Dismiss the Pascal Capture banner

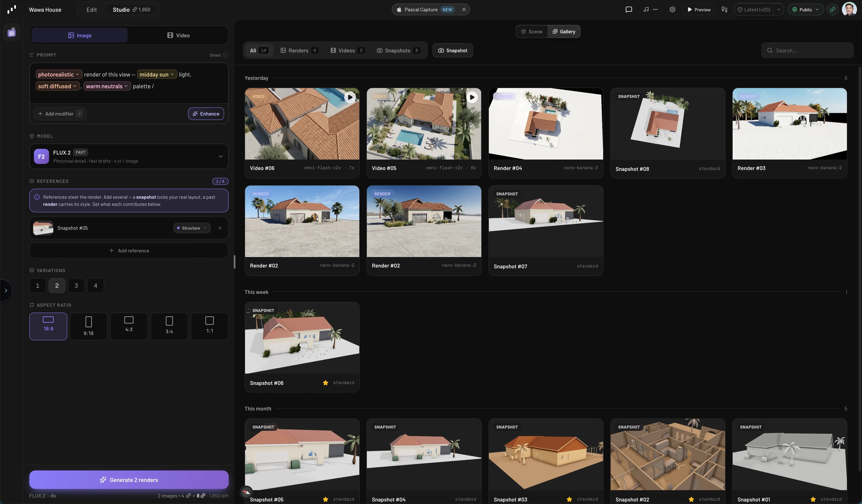[464, 10]
